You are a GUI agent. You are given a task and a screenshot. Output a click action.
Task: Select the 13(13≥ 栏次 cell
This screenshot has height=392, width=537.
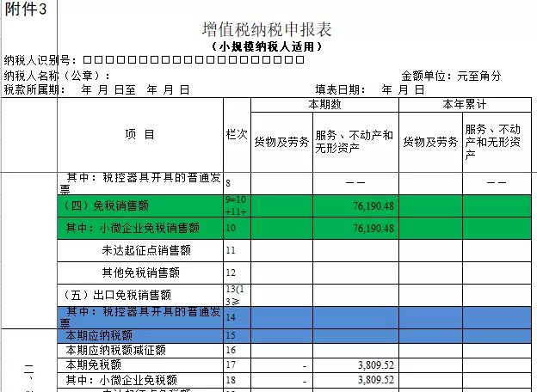[237, 295]
